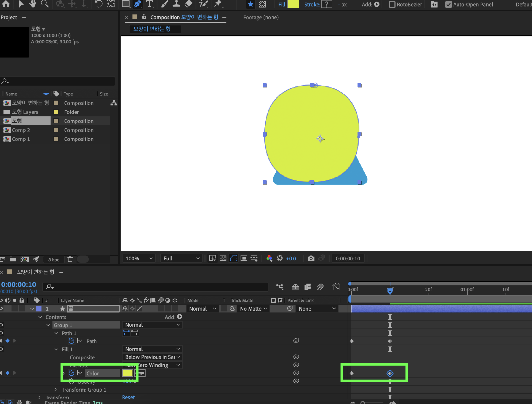The width and height of the screenshot is (532, 404).
Task: Open the layer's Normal blend mode dropdown
Action: [203, 308]
